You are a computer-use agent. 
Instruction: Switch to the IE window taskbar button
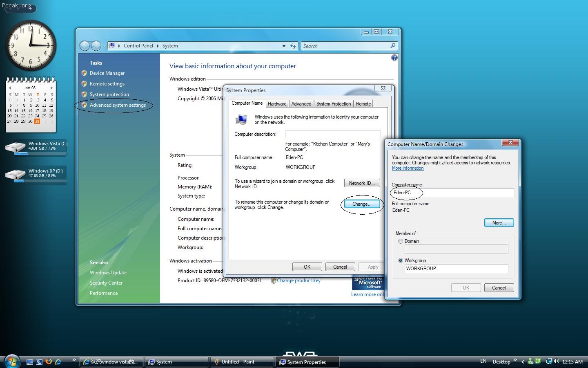111,362
